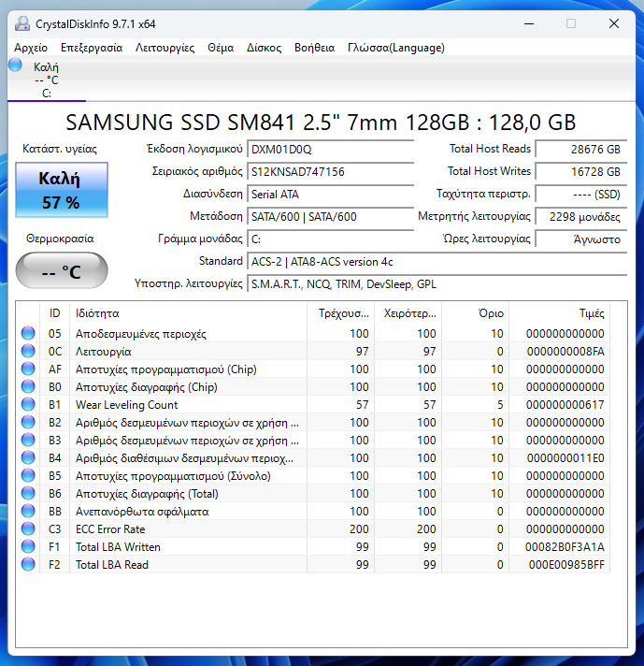644x666 pixels.
Task: Minimize the CrystalDiskInfo window
Action: pos(529,23)
